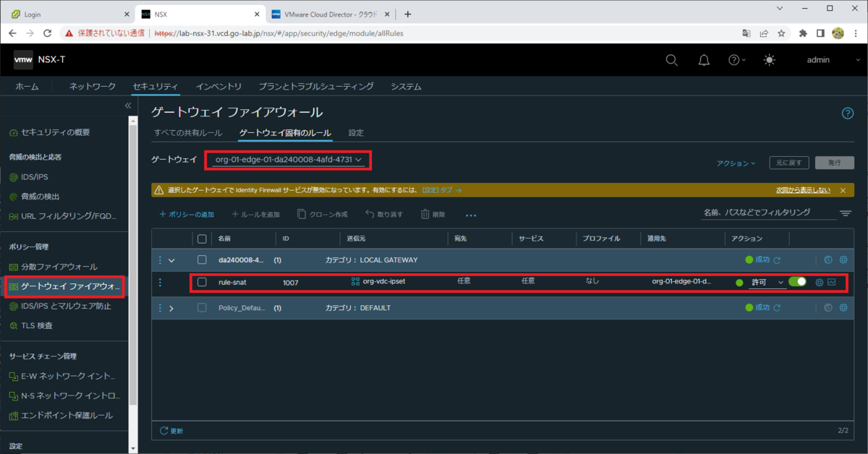This screenshot has width=868, height=454.
Task: Check the select-all checkbox in the table header
Action: coord(202,239)
